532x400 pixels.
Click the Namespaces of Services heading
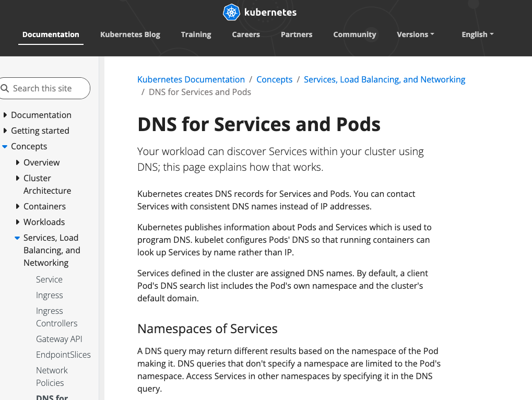[207, 329]
